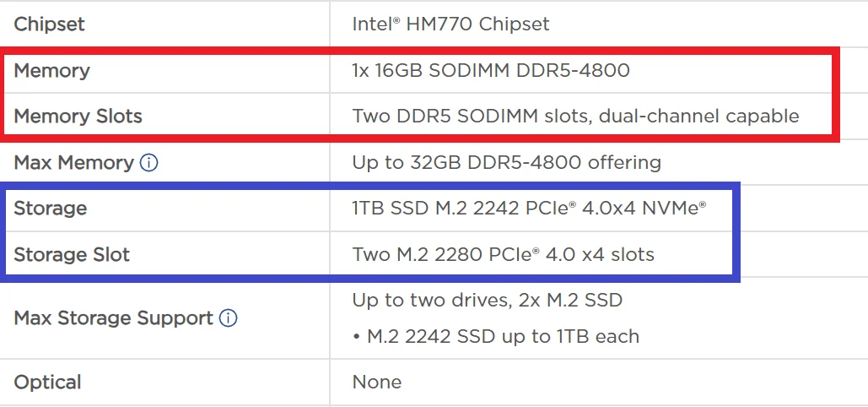Click the None value in the Optical row
Image resolution: width=868 pixels, height=407 pixels.
pyautogui.click(x=376, y=382)
